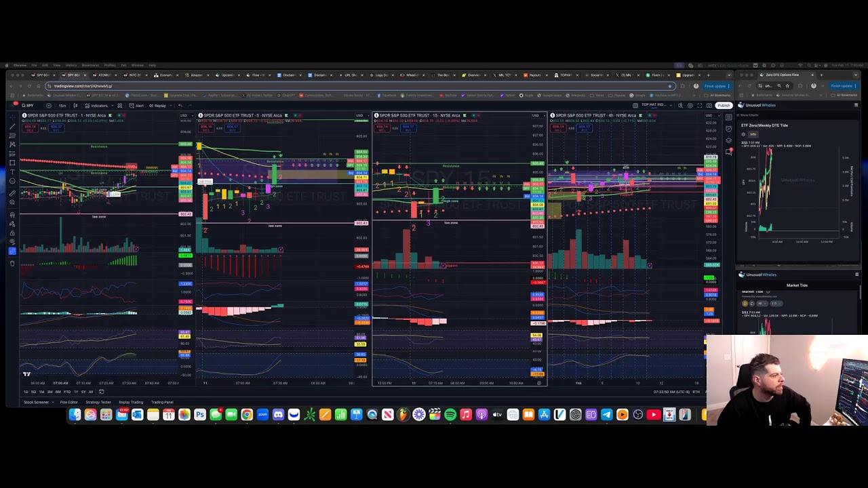Image resolution: width=868 pixels, height=488 pixels.
Task: Open the SPY symbol search
Action: click(x=29, y=106)
